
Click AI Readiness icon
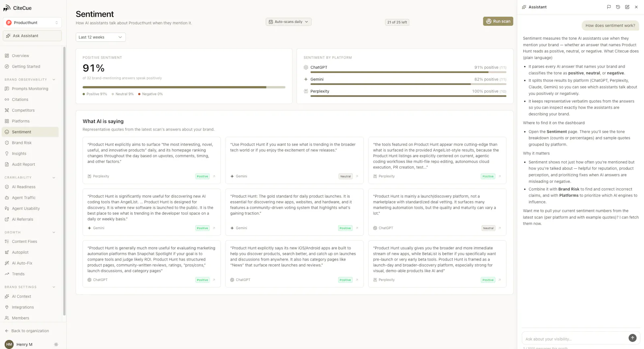(7, 187)
